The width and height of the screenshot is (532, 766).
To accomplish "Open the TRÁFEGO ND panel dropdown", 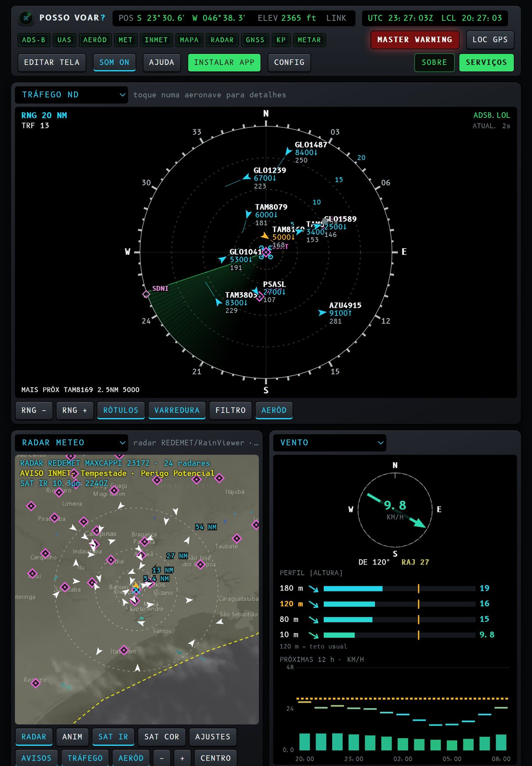I will point(71,95).
